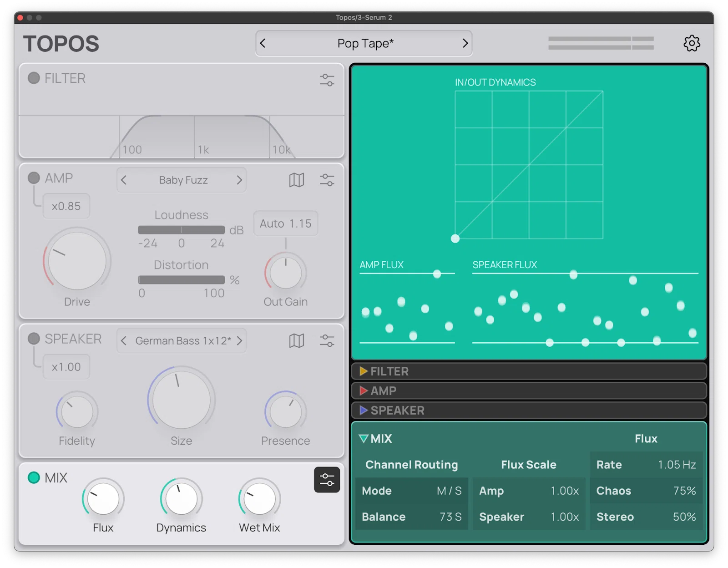Screen dimensions: 728x568
Task: Click the Chaos 75% value
Action: [x=684, y=491]
